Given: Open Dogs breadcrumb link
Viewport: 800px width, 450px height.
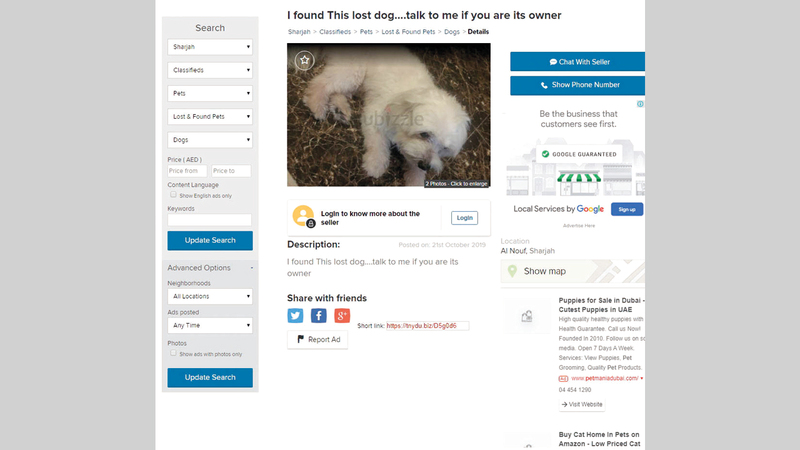Looking at the screenshot, I should (x=452, y=32).
